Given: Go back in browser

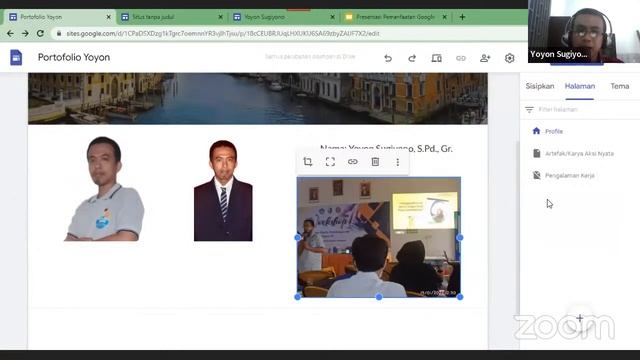Looking at the screenshot, I should point(10,33).
